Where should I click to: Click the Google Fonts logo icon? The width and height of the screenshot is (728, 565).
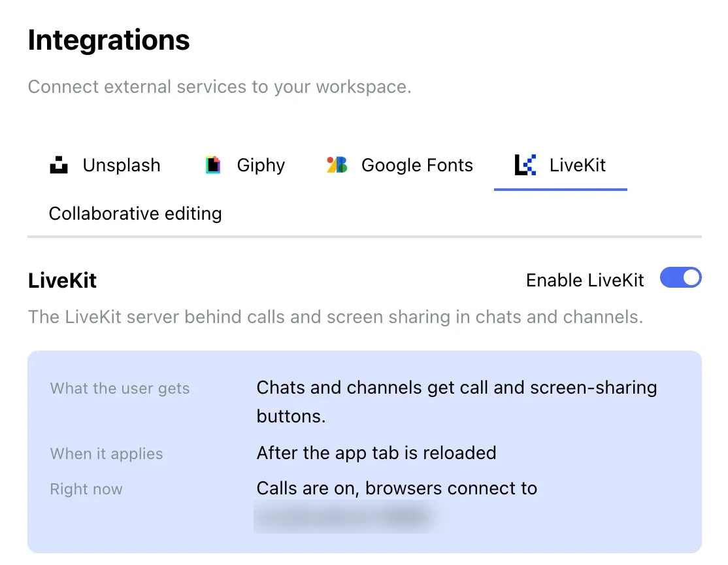click(337, 165)
